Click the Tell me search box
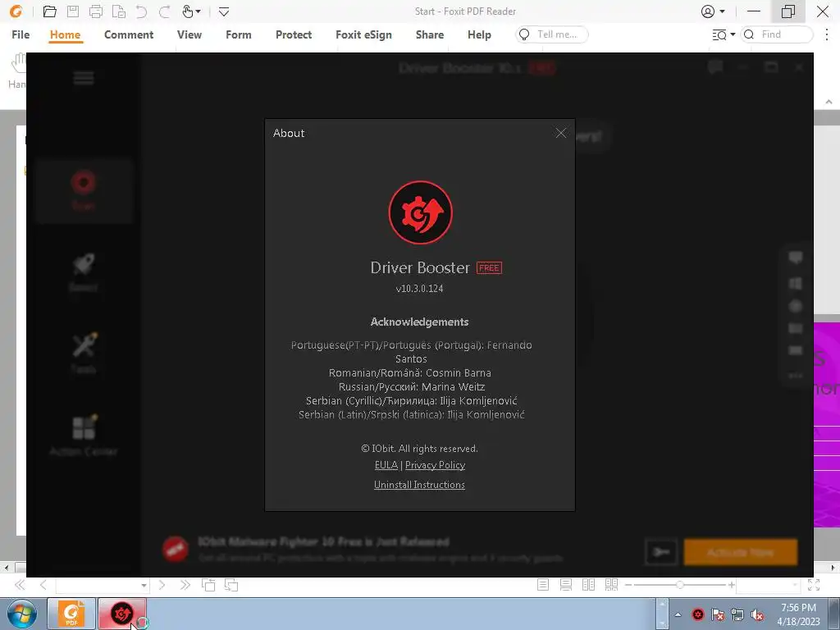Viewport: 840px width, 630px height. (x=552, y=34)
